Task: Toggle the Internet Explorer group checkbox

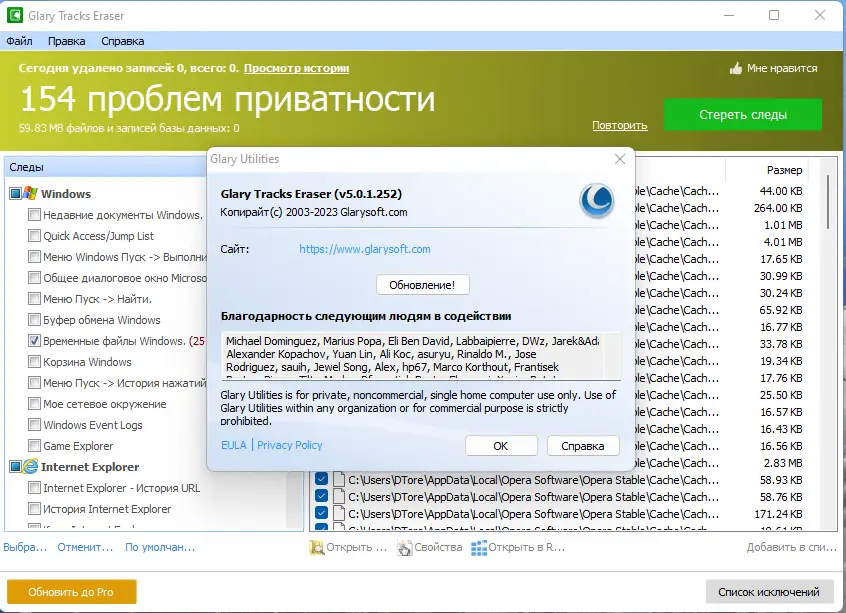Action: pos(15,466)
